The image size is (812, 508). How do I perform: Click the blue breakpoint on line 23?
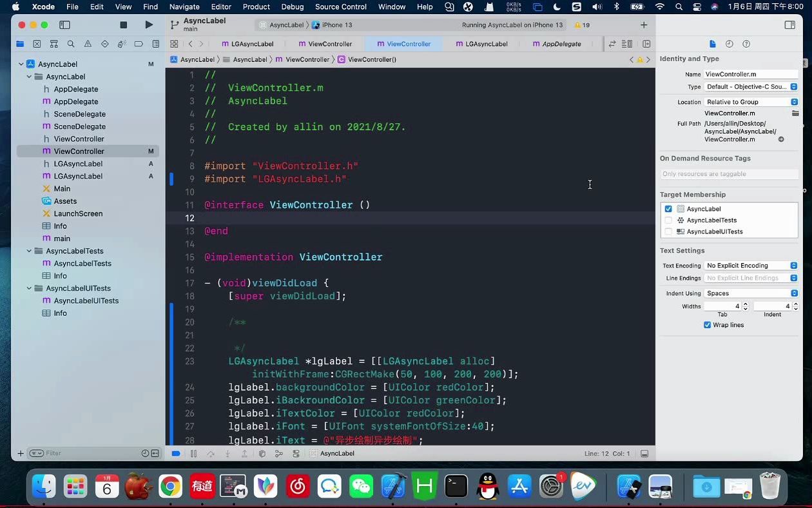tap(171, 361)
